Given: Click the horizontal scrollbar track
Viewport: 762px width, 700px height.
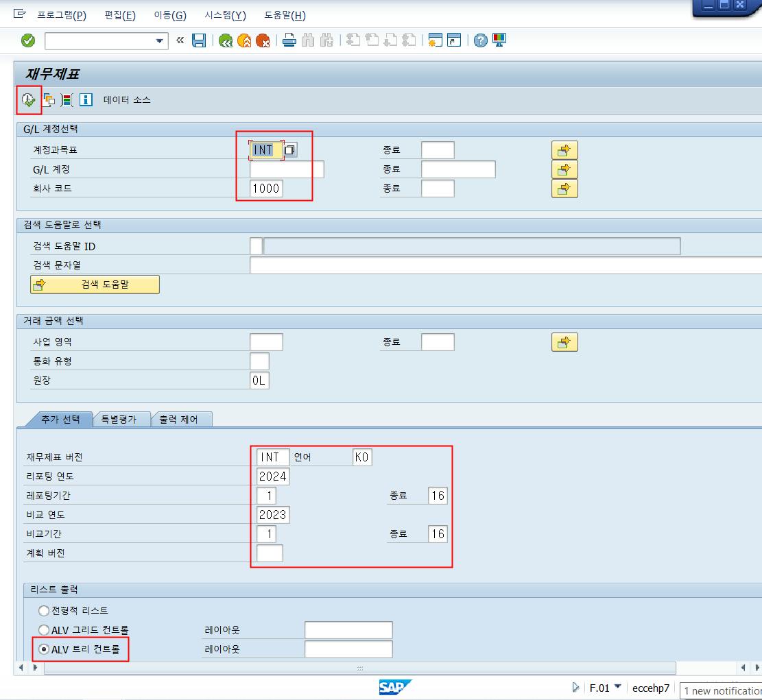Looking at the screenshot, I should click(360, 668).
